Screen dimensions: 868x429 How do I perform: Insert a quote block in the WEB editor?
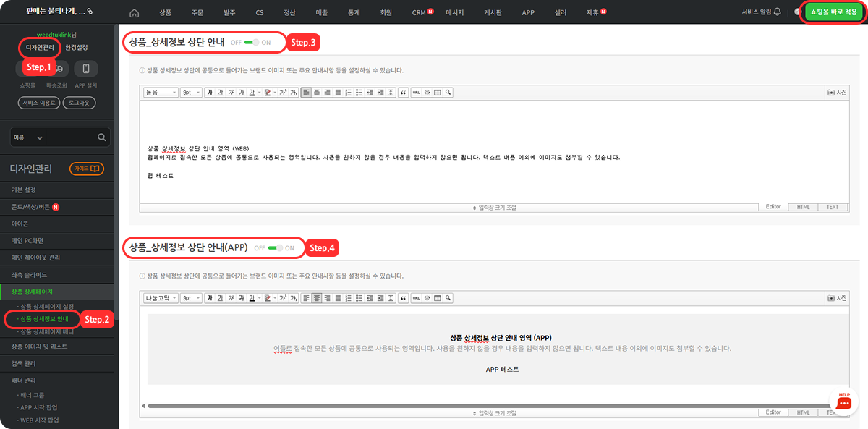pos(403,93)
